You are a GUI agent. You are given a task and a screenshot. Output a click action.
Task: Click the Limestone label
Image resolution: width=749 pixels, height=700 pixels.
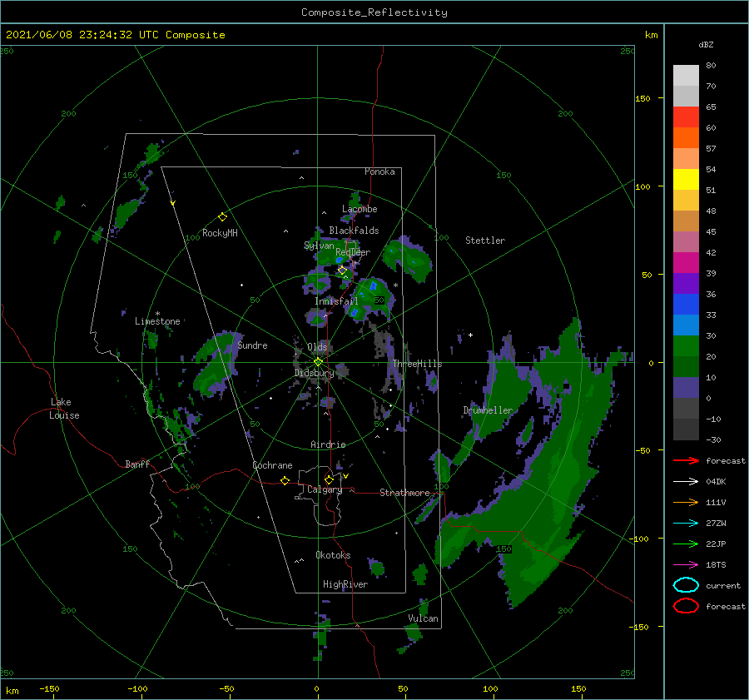[x=157, y=321]
